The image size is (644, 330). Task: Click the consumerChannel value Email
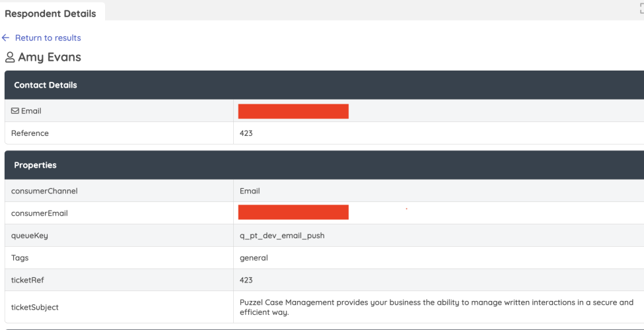click(250, 191)
